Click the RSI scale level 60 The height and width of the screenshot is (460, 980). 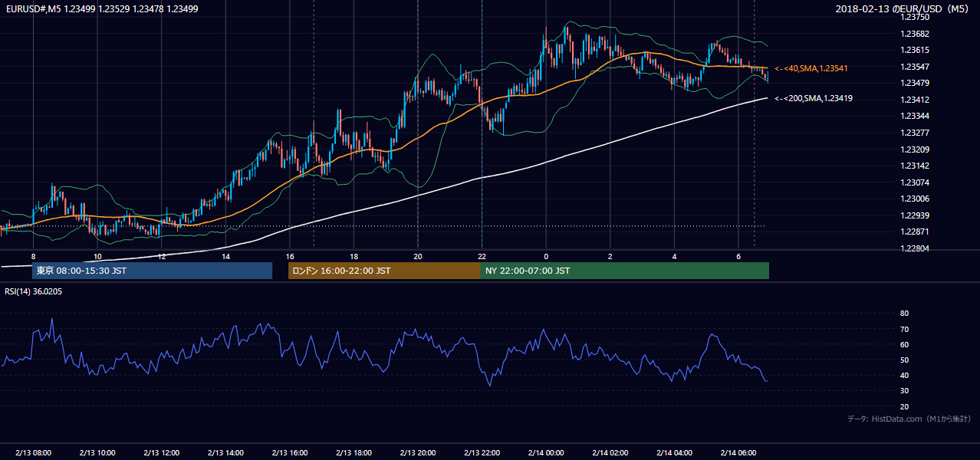pyautogui.click(x=904, y=344)
